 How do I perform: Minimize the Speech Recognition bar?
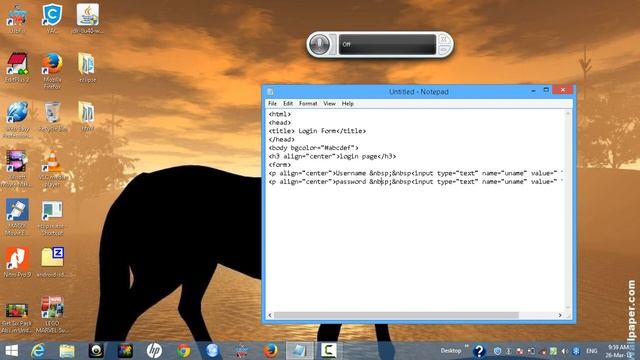click(443, 49)
